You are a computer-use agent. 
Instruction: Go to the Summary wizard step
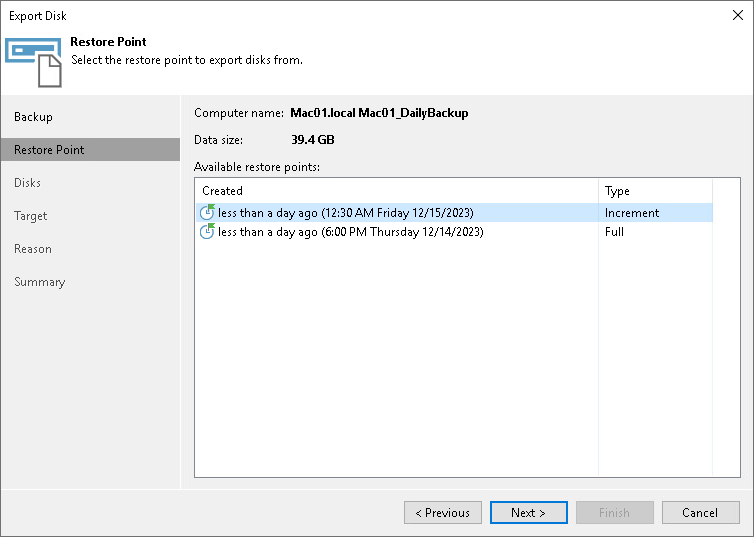(39, 282)
